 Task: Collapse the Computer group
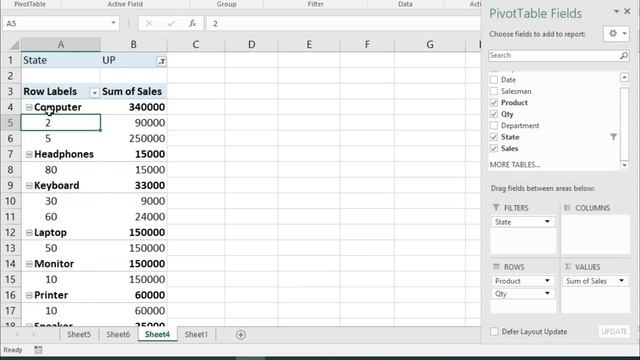coord(29,107)
